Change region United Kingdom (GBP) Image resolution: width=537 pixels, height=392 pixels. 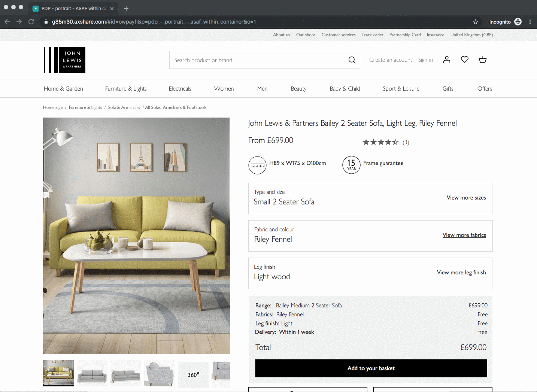pos(471,35)
